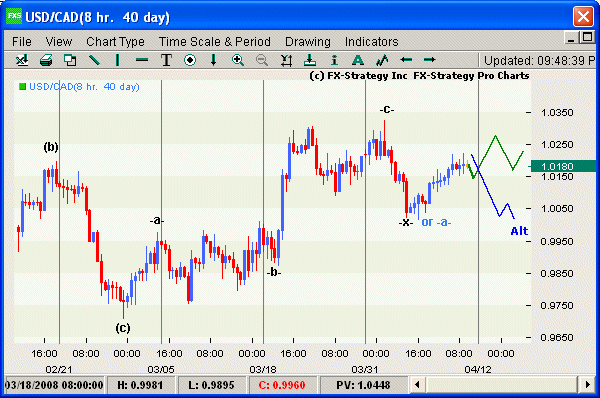Click the green info i icon
This screenshot has height=398, width=600.
(x=334, y=60)
